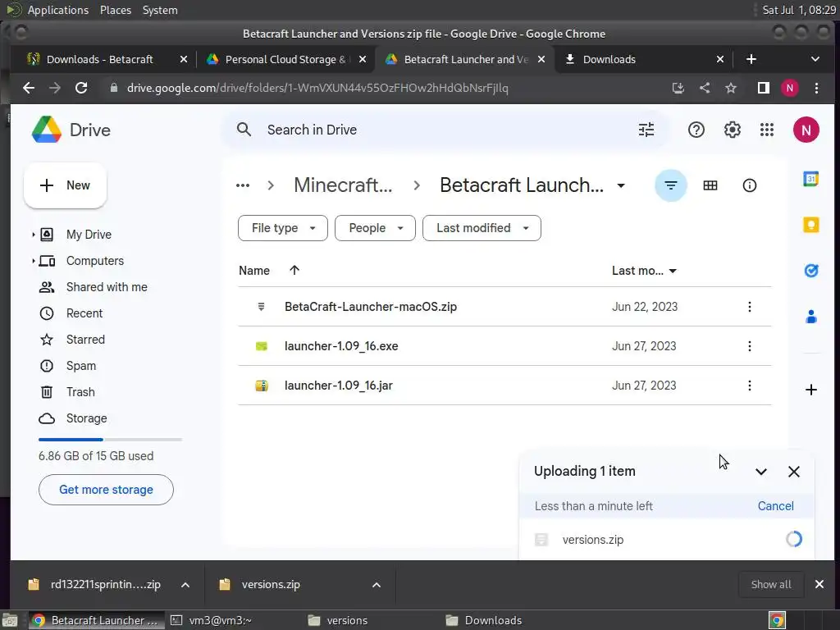Open Drive settings gear
840x630 pixels.
point(732,130)
